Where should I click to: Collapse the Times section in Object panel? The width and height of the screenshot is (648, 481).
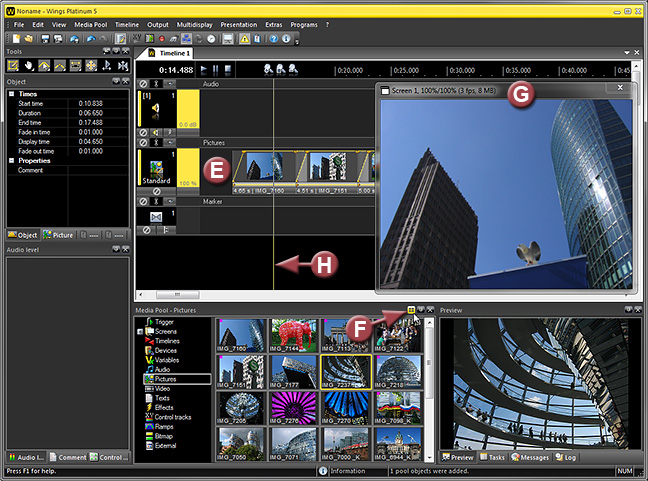(12, 94)
